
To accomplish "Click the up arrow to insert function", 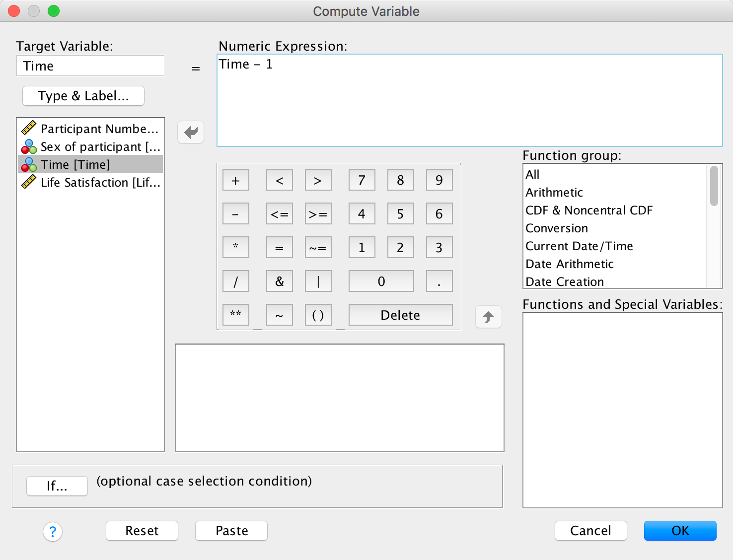I will click(x=488, y=317).
